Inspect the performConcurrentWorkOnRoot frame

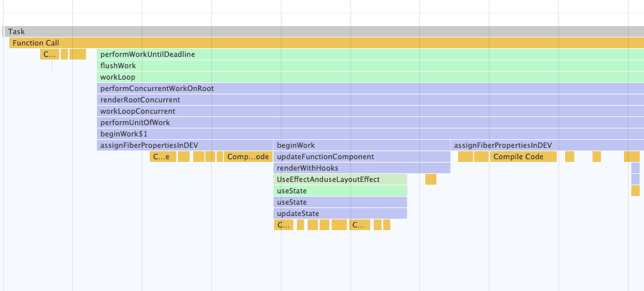[368, 88]
